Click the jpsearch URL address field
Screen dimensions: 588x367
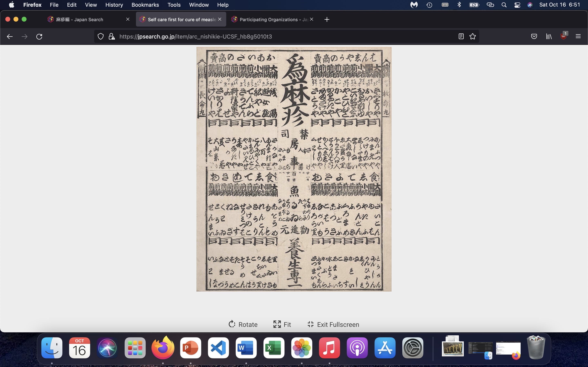coord(267,36)
